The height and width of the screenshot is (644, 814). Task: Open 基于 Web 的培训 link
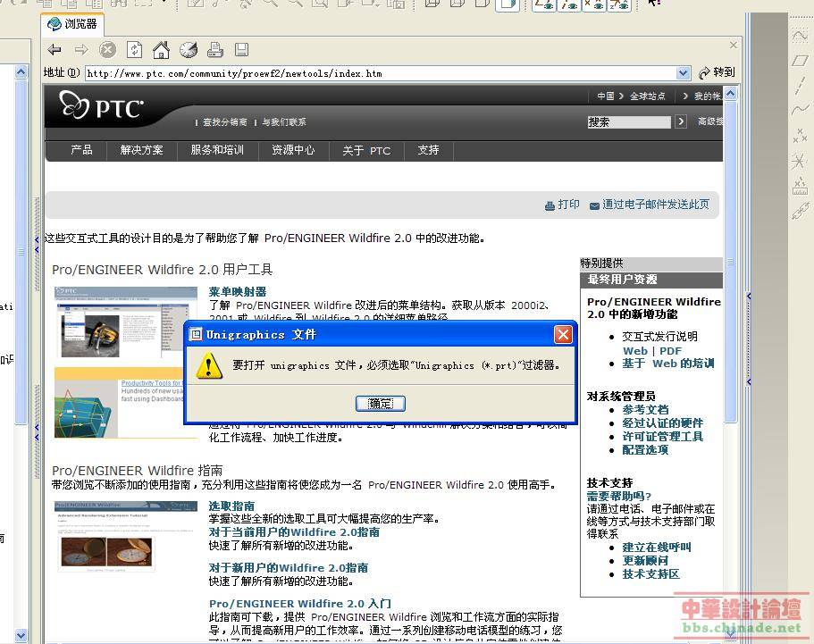[x=668, y=364]
